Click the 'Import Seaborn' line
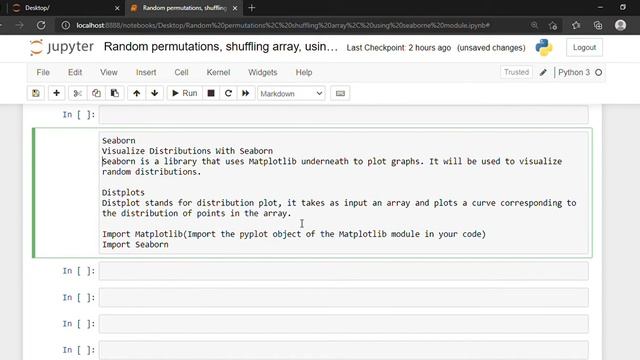The width and height of the screenshot is (640, 360). tap(135, 244)
